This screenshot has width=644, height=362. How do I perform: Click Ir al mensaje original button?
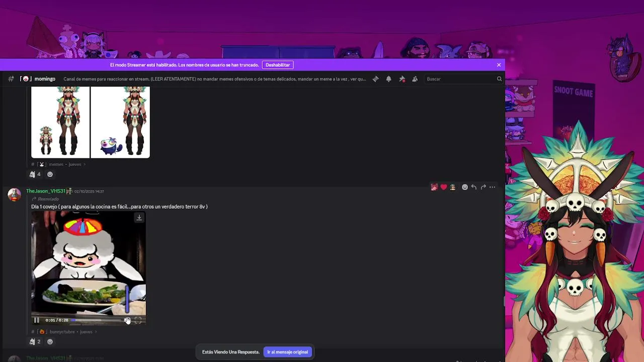pyautogui.click(x=287, y=352)
